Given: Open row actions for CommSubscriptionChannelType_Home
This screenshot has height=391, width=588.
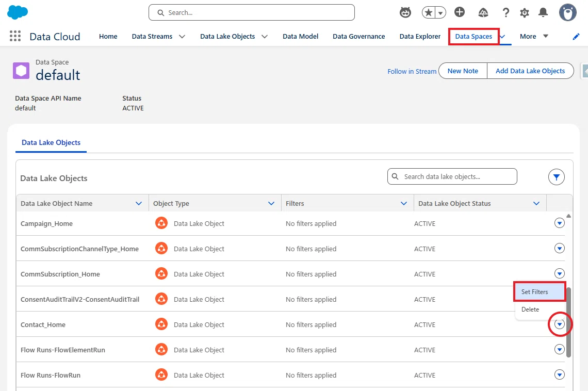Looking at the screenshot, I should tap(559, 248).
